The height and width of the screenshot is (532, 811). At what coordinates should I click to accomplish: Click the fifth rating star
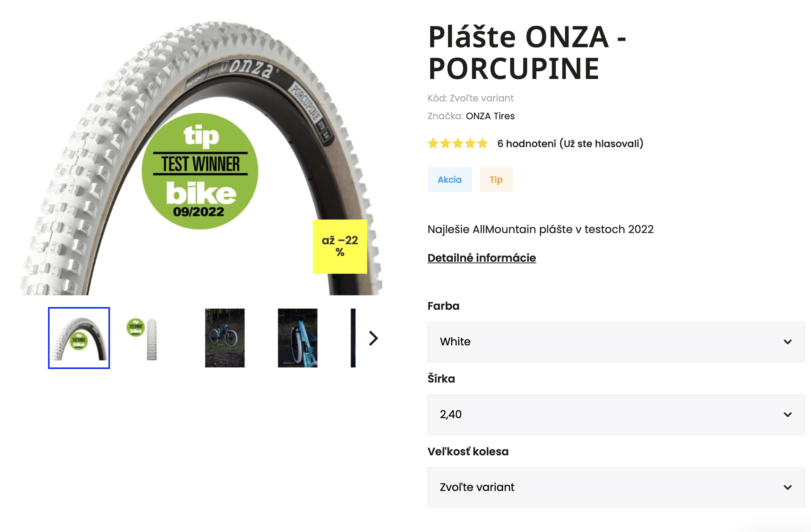pos(483,144)
